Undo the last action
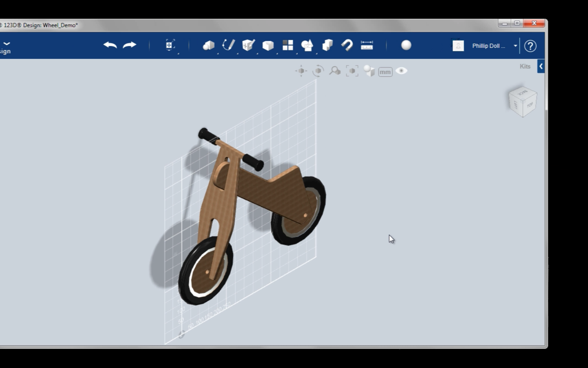Image resolution: width=588 pixels, height=368 pixels. tap(110, 45)
